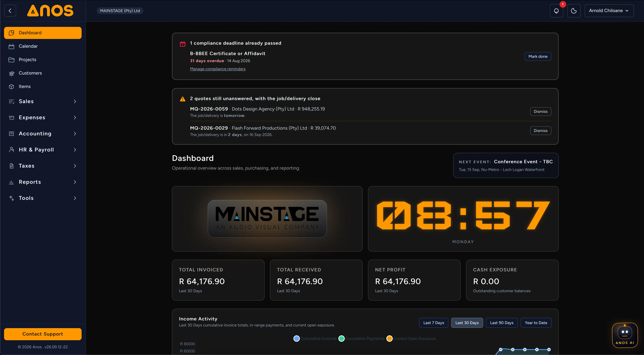The width and height of the screenshot is (644, 355).
Task: Select the Last 30 Days range
Action: (467, 323)
